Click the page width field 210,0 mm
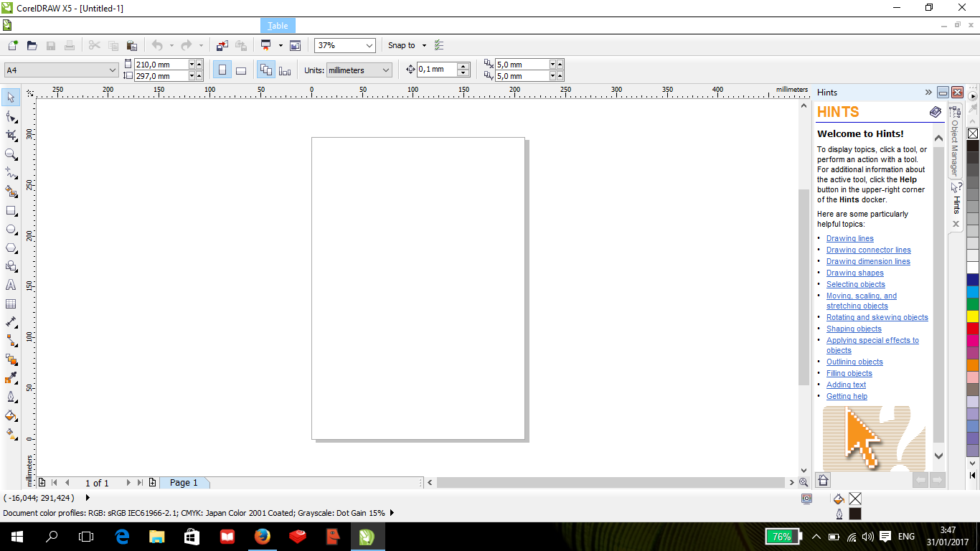Screen dimensions: 980x551 [161, 65]
